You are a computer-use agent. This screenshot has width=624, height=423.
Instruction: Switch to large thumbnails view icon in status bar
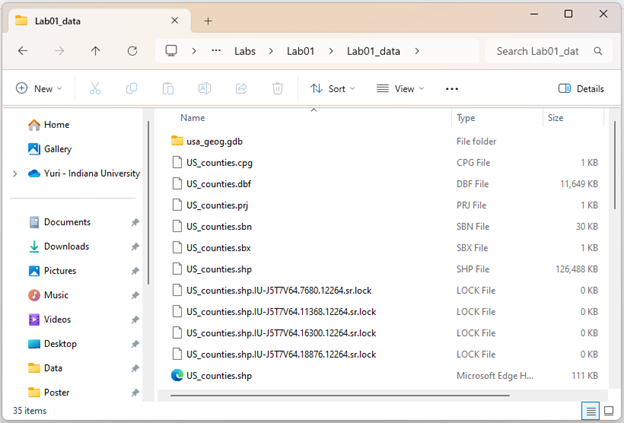[608, 411]
